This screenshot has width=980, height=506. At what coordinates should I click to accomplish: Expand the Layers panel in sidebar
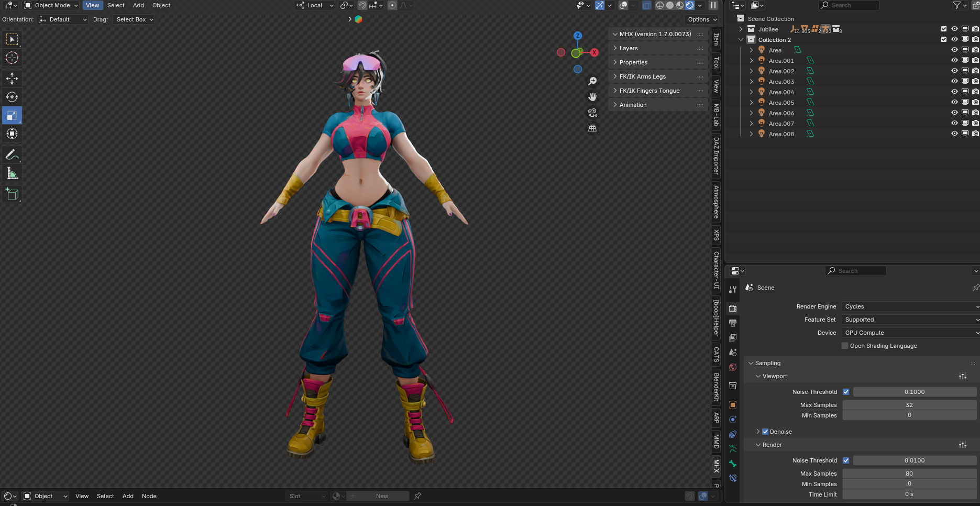tap(658, 48)
